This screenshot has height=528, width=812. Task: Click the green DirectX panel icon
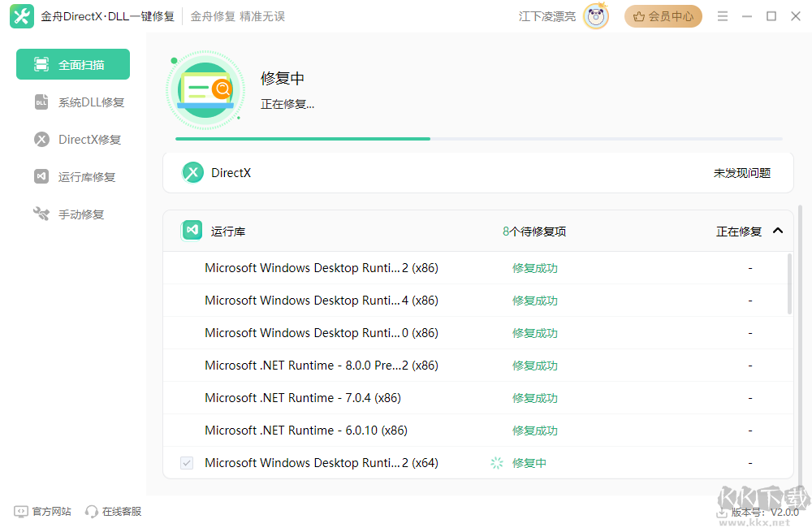click(x=192, y=172)
